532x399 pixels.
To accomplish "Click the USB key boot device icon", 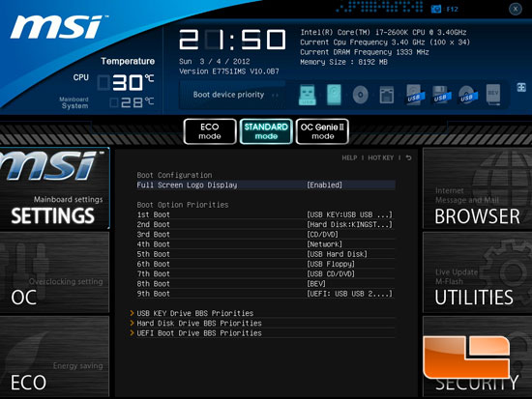I will 307,95.
